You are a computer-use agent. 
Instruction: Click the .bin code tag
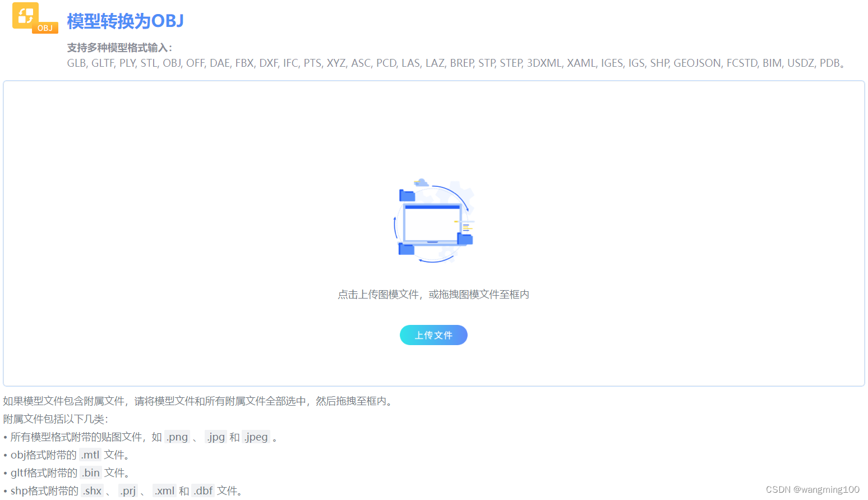[x=91, y=473]
